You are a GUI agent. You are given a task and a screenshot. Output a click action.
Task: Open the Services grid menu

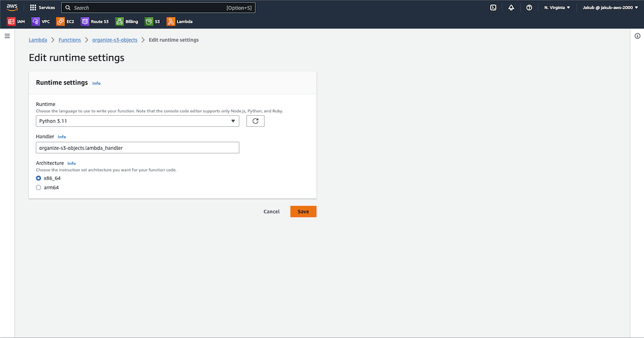point(42,8)
